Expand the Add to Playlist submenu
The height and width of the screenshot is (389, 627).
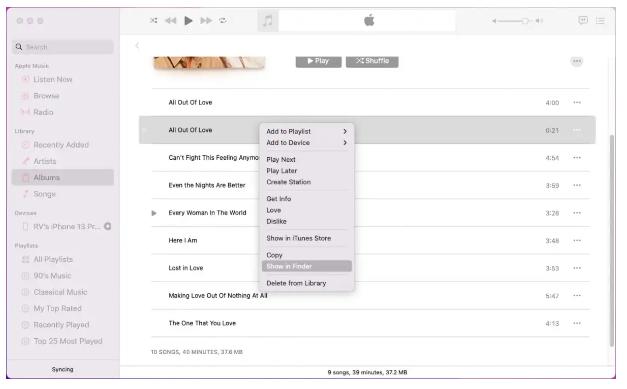[307, 132]
